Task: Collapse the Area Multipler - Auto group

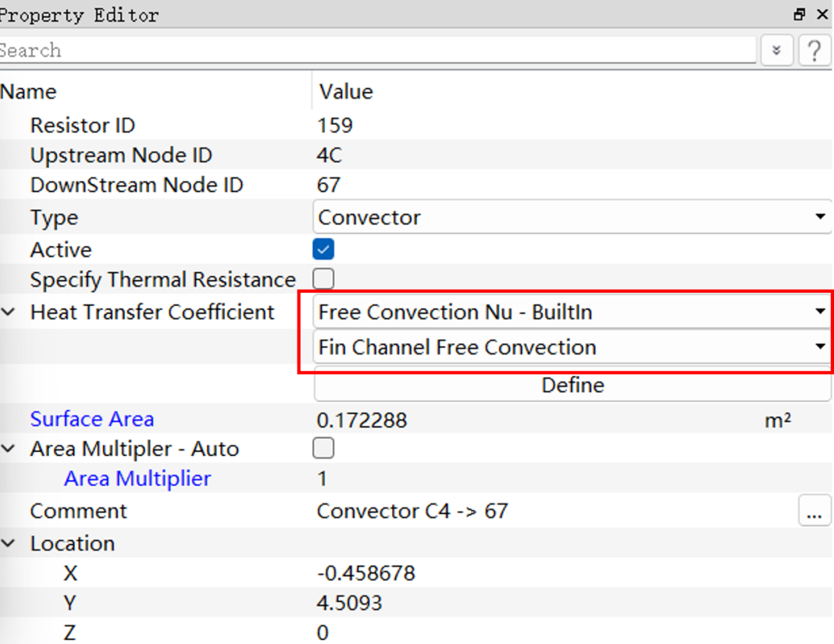Action: coord(9,448)
